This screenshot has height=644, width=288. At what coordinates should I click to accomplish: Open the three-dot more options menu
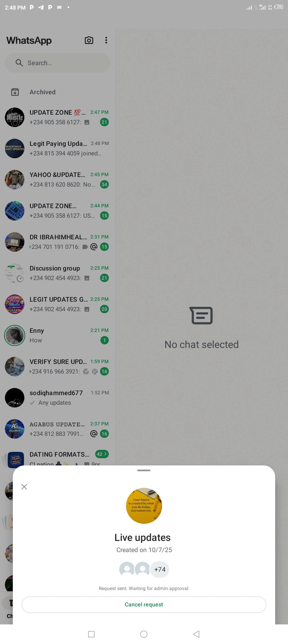(x=106, y=40)
